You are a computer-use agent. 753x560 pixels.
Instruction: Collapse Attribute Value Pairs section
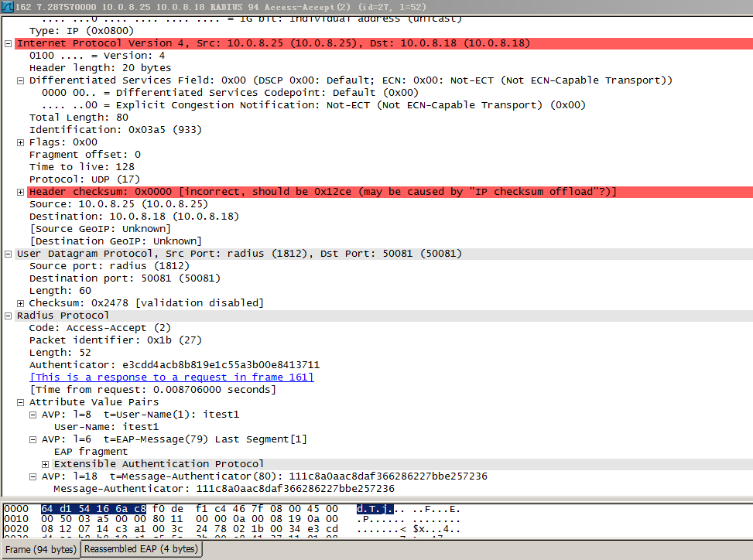20,401
